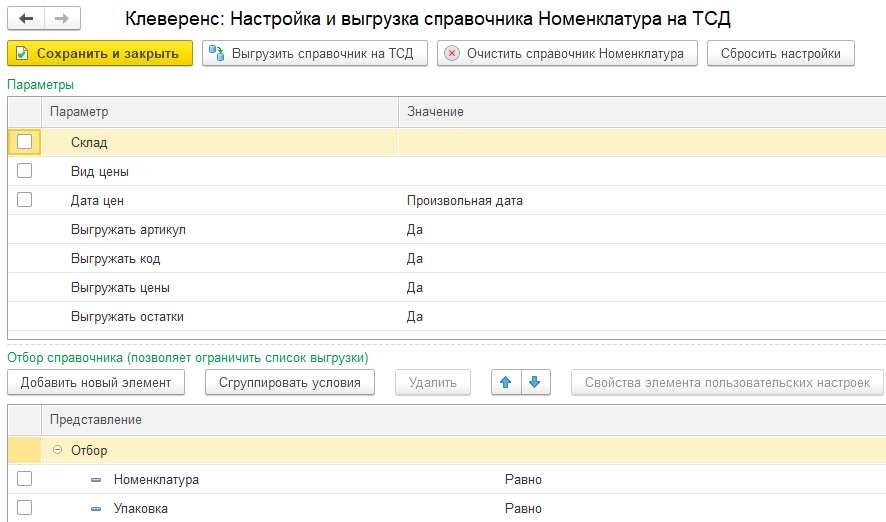Click Сохранить и закрыть button
Image resolution: width=886 pixels, height=522 pixels.
[100, 54]
